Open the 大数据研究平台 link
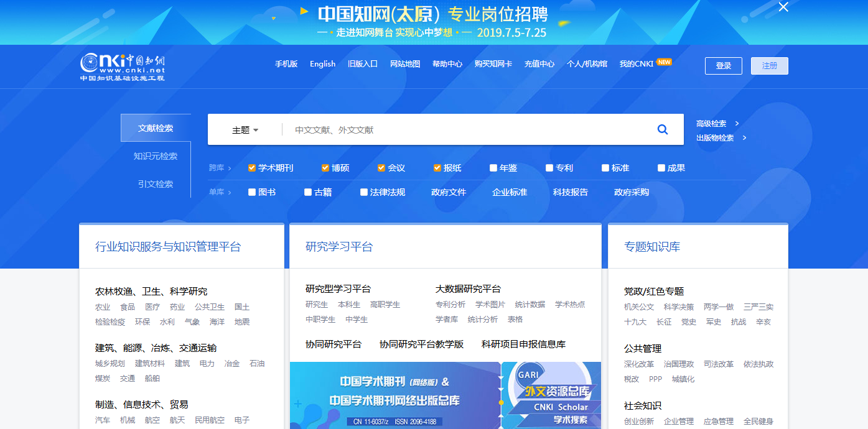The image size is (868, 429). [468, 289]
